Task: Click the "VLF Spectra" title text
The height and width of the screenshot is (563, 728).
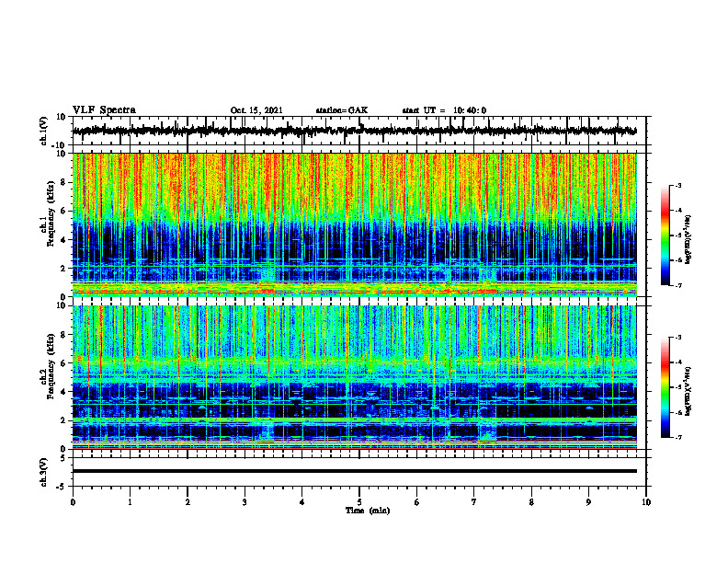Action: 104,110
